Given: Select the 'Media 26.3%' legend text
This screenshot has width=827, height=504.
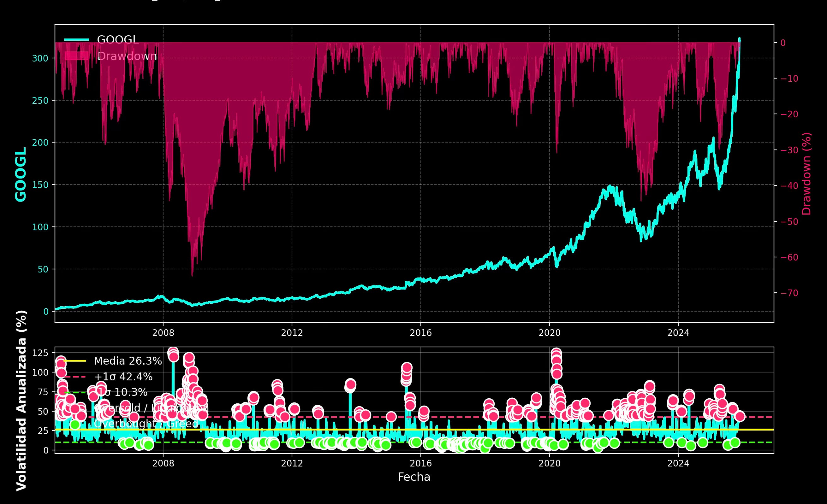Looking at the screenshot, I should coord(128,361).
